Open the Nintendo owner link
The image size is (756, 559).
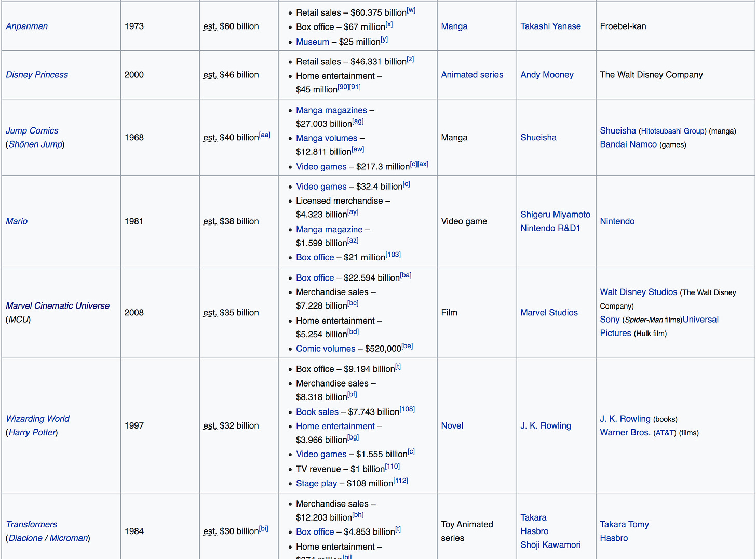617,221
